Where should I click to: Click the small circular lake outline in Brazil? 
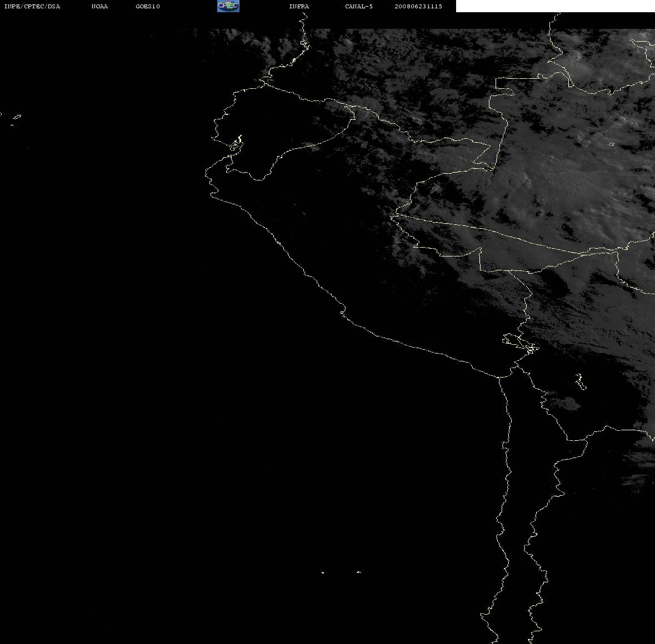(x=611, y=144)
